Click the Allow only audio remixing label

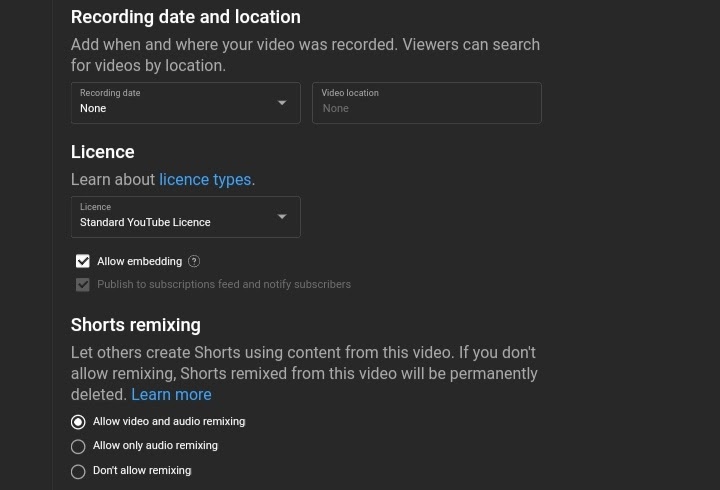155,446
